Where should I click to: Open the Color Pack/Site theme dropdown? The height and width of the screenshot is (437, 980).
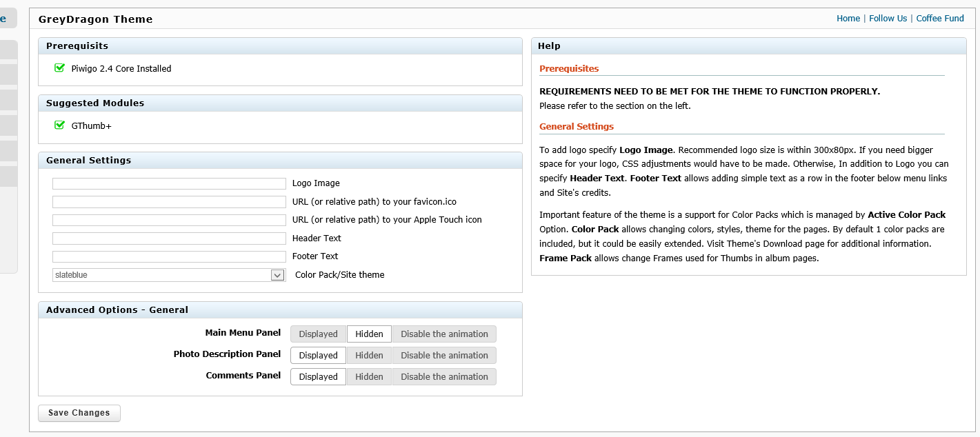[x=169, y=275]
